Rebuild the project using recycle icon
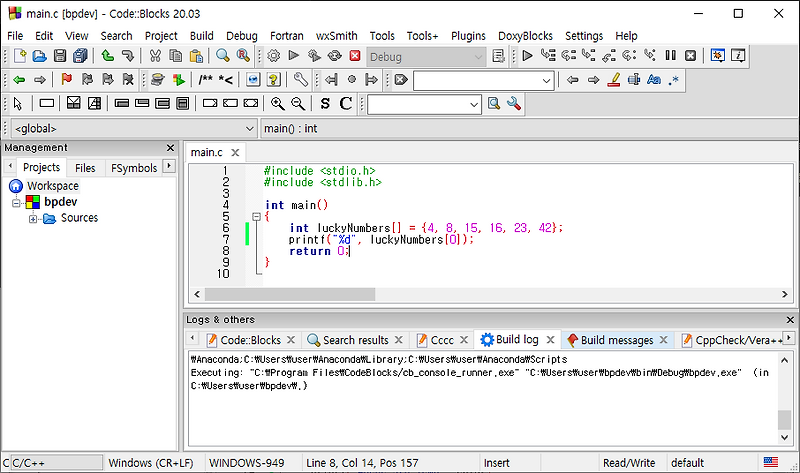800x473 pixels. 335,56
